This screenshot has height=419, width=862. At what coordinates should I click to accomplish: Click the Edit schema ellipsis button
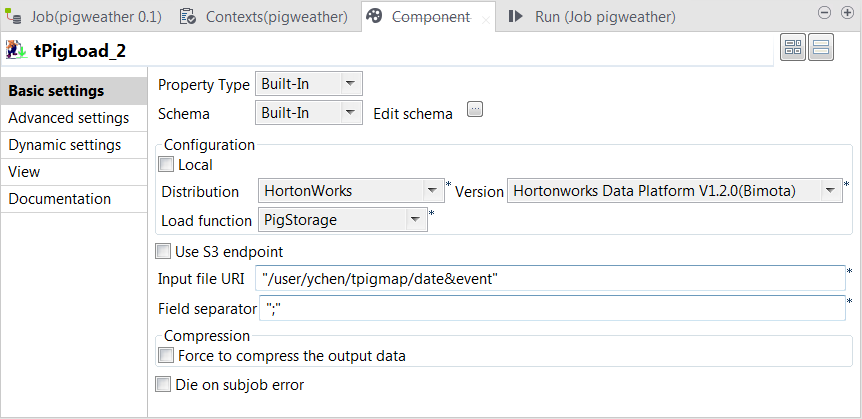coord(475,111)
